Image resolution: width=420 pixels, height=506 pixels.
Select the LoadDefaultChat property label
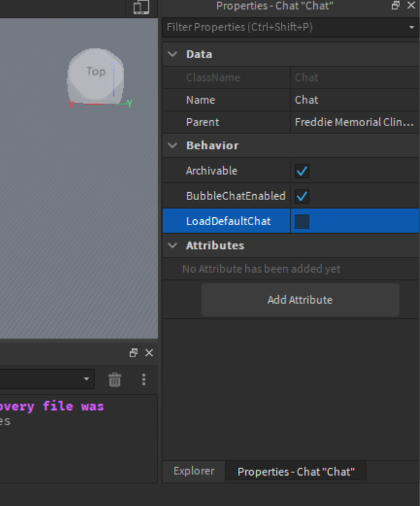coord(228,221)
